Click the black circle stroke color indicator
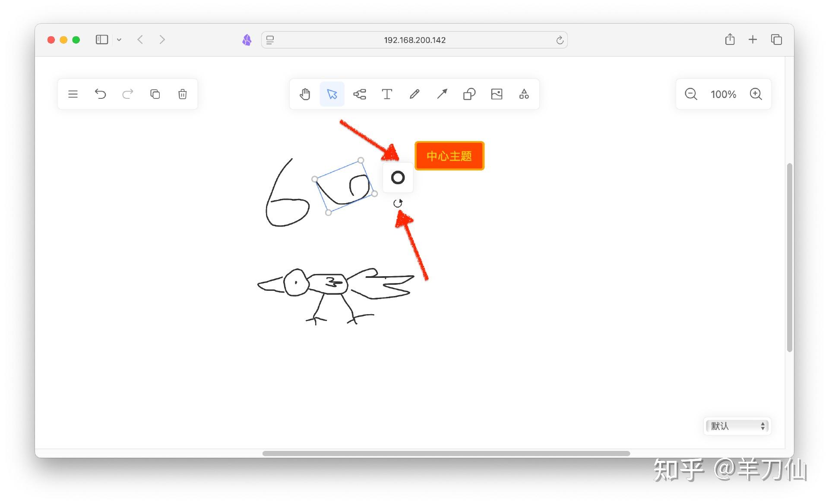The height and width of the screenshot is (504, 829). (398, 177)
